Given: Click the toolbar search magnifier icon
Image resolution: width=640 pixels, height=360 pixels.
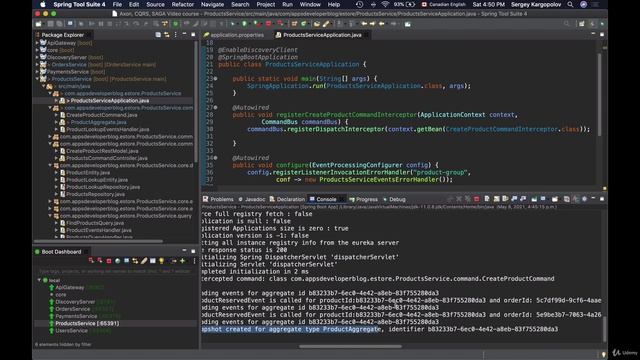Looking at the screenshot, I should (567, 24).
